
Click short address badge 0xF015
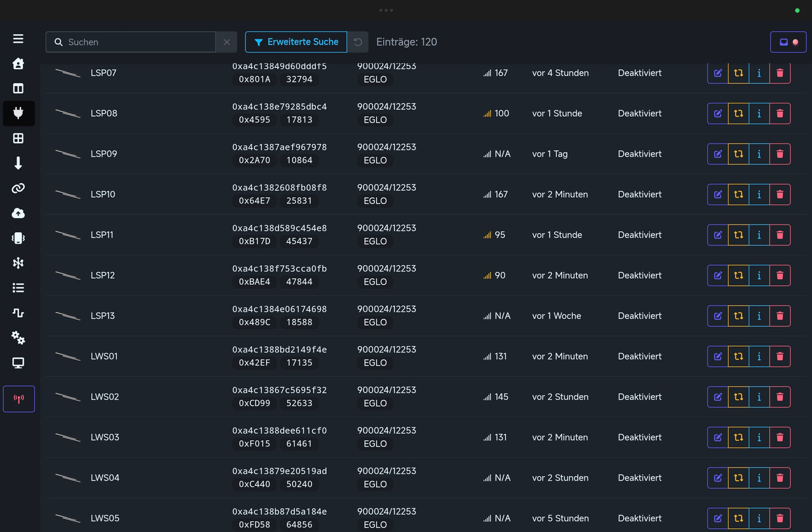[x=254, y=444]
